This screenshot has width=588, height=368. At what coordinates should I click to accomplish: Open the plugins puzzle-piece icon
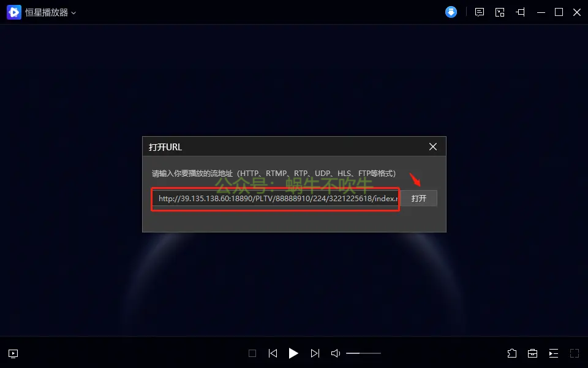click(512, 353)
